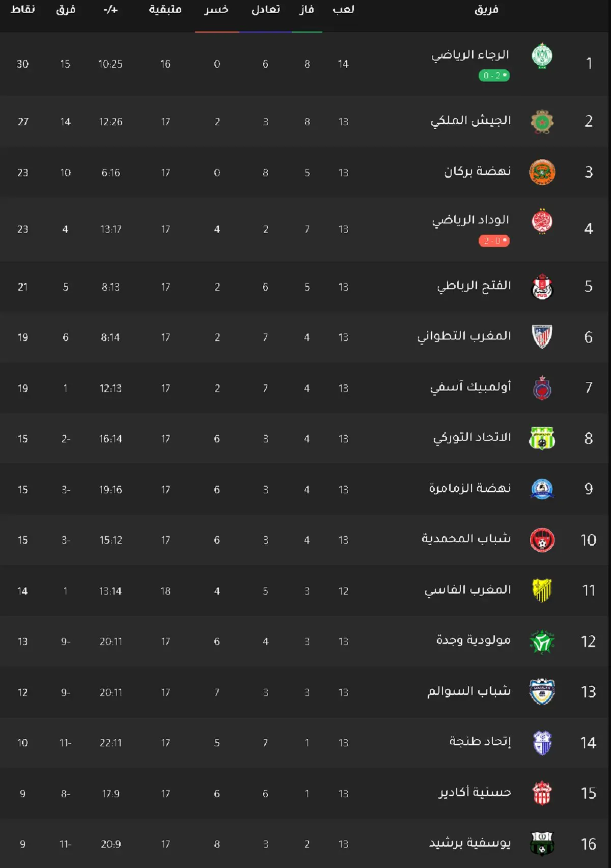Click the الفتح الرباطي FUS logo
The height and width of the screenshot is (868, 611).
click(x=542, y=287)
